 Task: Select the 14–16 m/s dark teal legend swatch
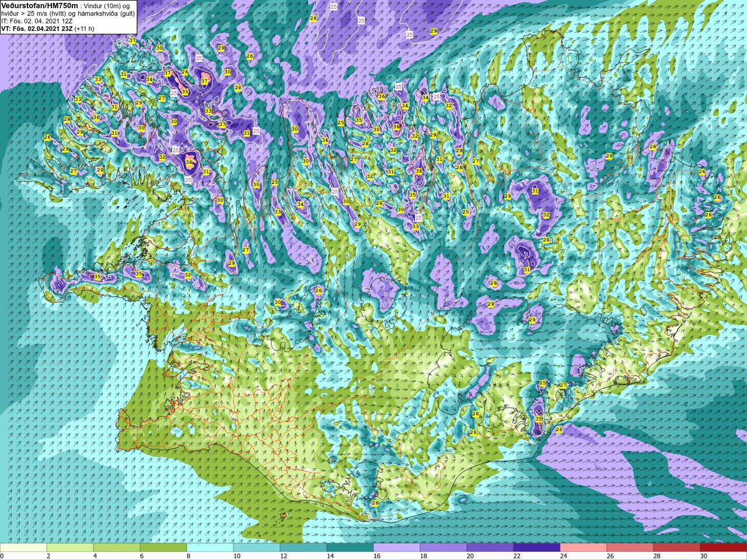click(350, 548)
